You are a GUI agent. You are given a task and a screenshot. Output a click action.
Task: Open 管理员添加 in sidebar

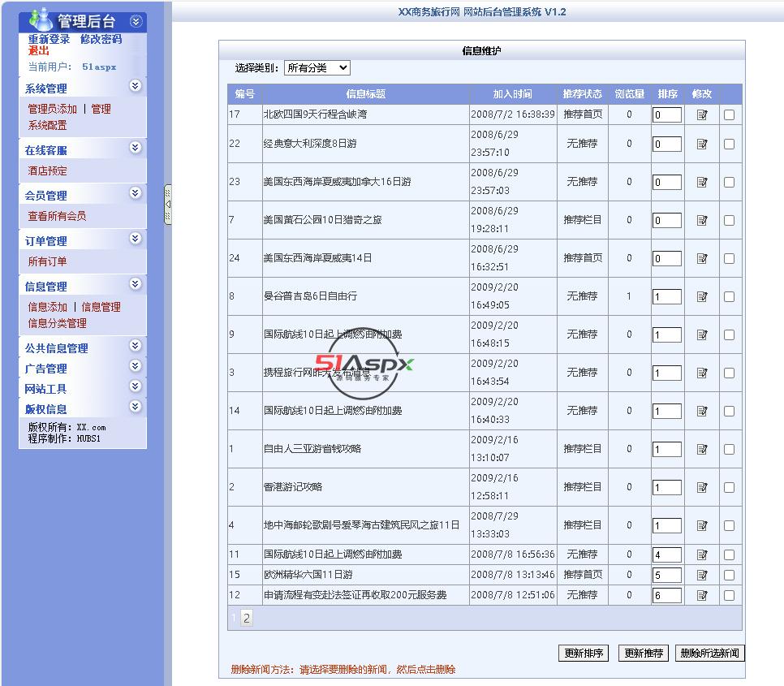click(53, 109)
